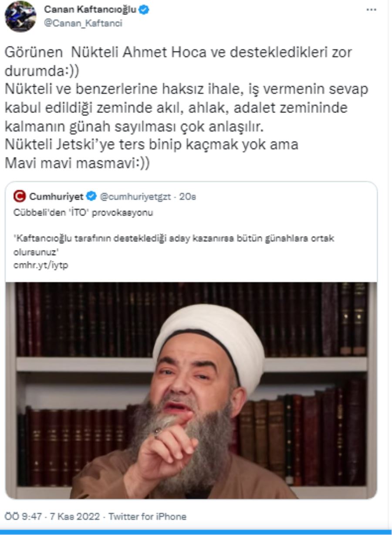The image size is (392, 535).
Task: Click the verified badge next to Cumhuriyet
Action: (x=91, y=197)
